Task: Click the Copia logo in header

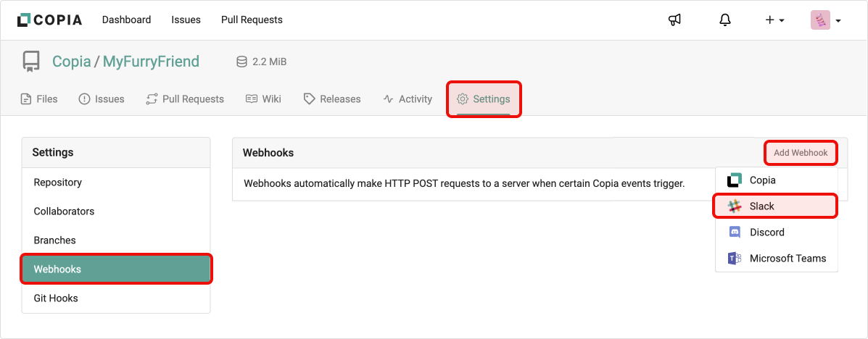Action: pos(49,20)
